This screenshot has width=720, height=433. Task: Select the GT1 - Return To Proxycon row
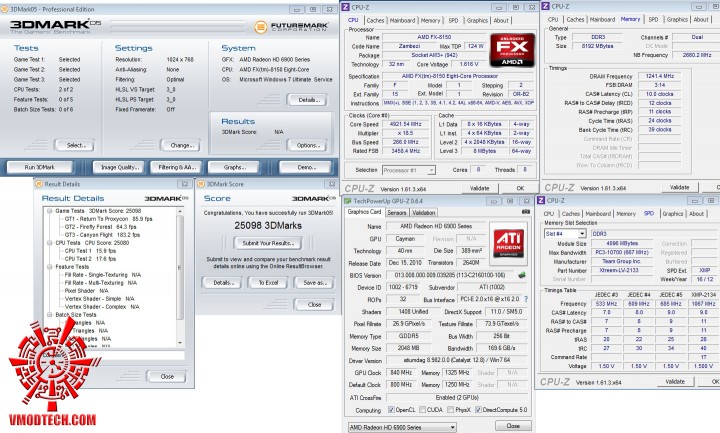coord(108,219)
